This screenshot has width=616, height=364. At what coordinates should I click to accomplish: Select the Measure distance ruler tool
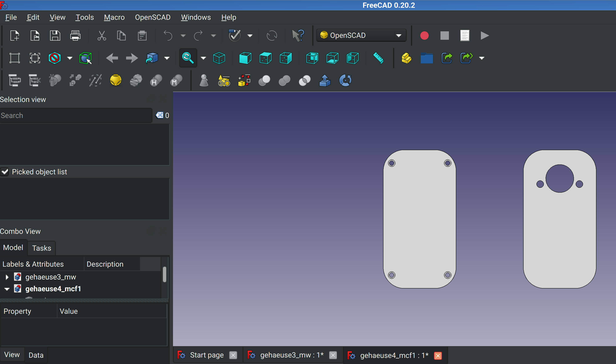tap(378, 58)
